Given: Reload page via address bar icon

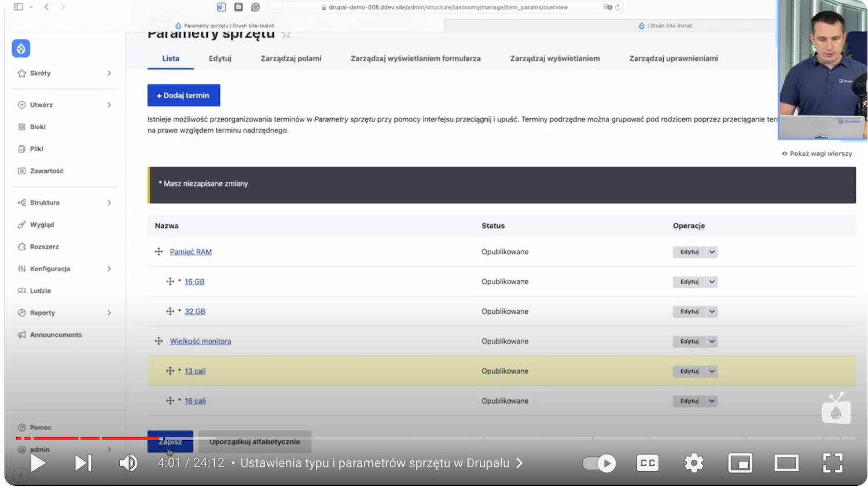Looking at the screenshot, I should point(618,8).
